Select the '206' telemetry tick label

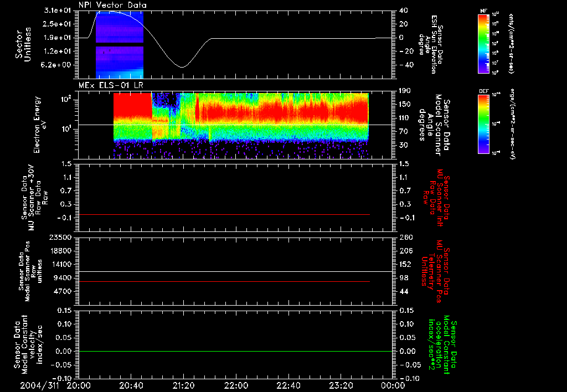click(405, 251)
